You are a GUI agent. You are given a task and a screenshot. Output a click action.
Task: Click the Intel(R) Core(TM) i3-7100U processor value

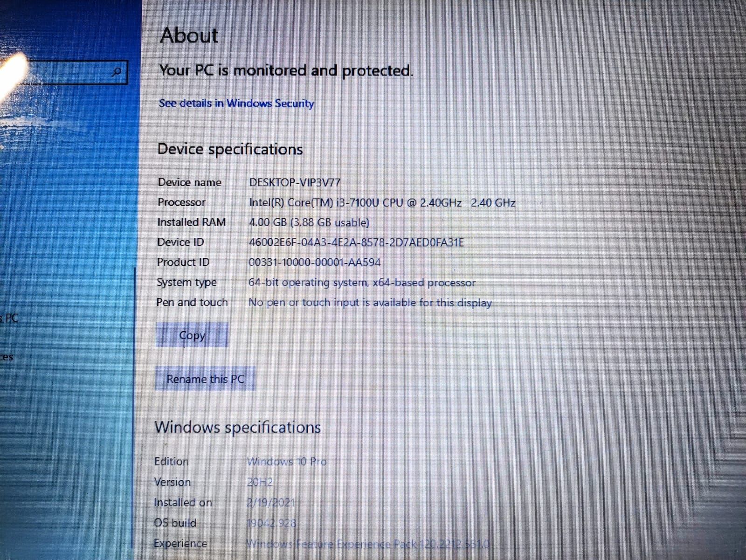(382, 203)
